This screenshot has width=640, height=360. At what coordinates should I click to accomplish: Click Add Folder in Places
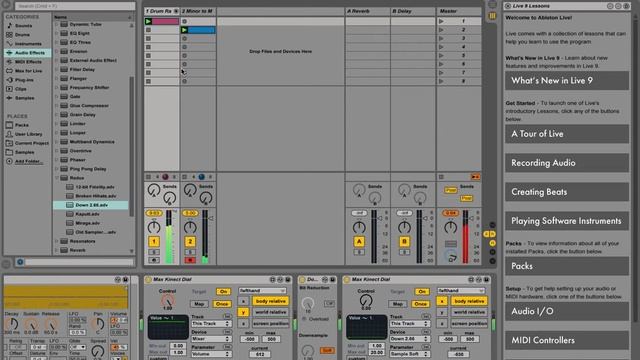[28, 161]
